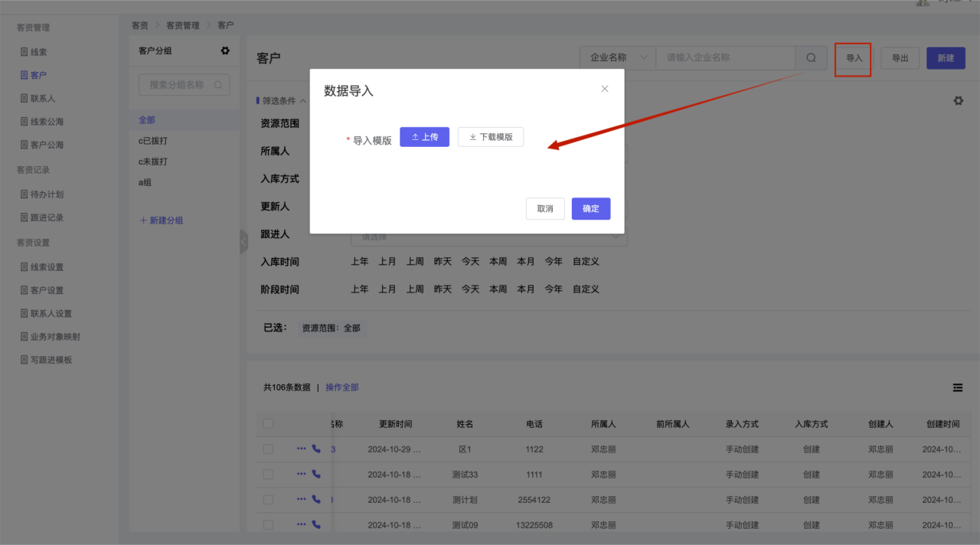Toggle the select-all checkbox in table header
This screenshot has height=545, width=980.
point(268,423)
